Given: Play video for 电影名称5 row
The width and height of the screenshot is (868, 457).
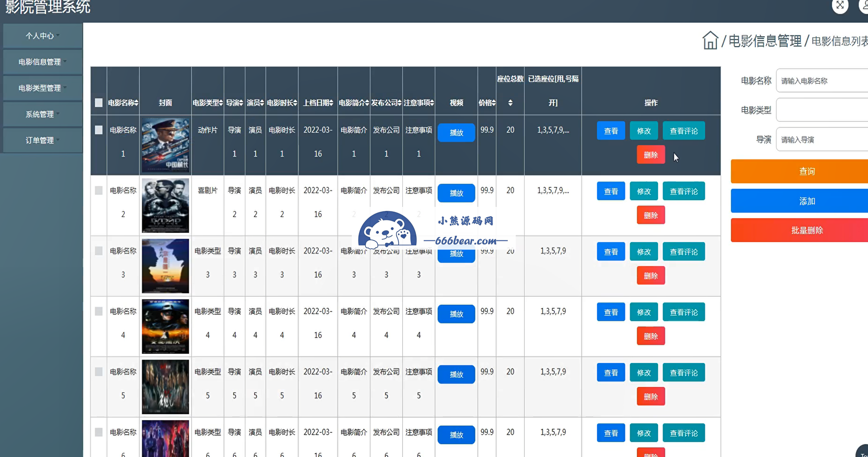Looking at the screenshot, I should 456,374.
